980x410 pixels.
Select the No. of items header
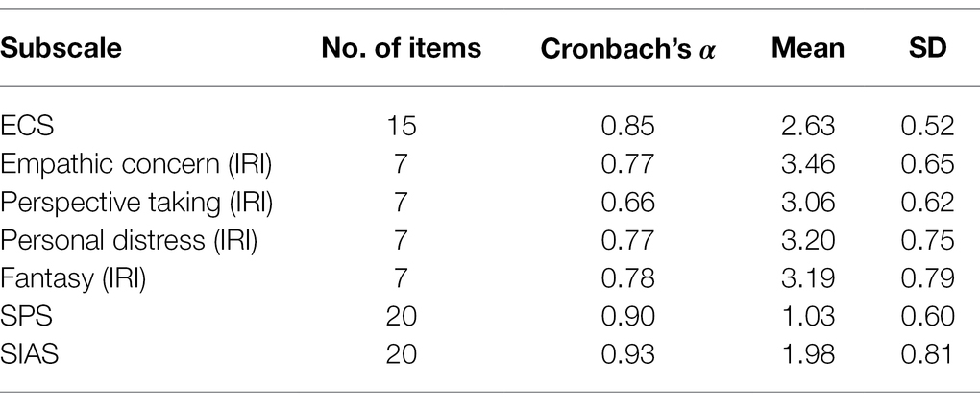[x=402, y=48]
